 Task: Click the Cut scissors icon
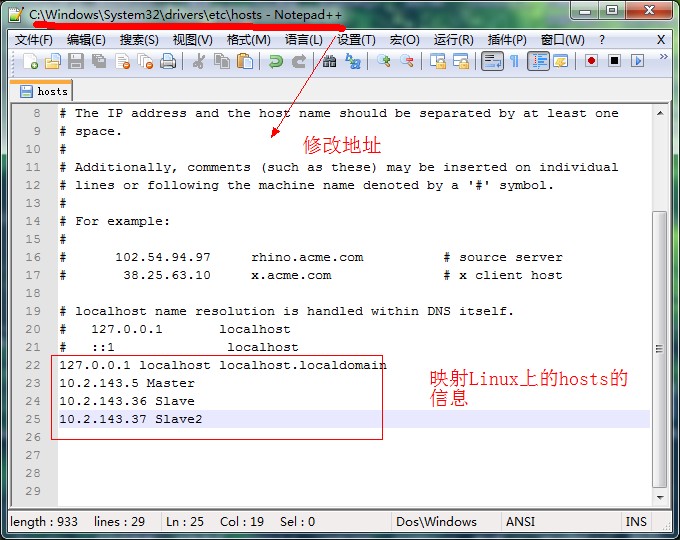(x=199, y=61)
